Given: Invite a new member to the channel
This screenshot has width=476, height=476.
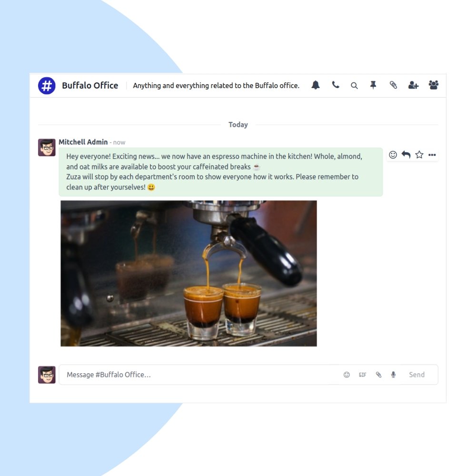Looking at the screenshot, I should [x=413, y=85].
